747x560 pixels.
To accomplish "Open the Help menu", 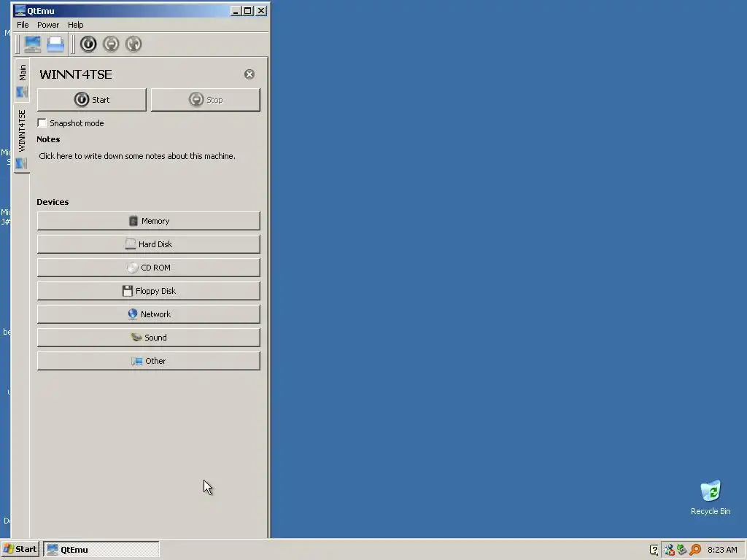I will tap(75, 25).
